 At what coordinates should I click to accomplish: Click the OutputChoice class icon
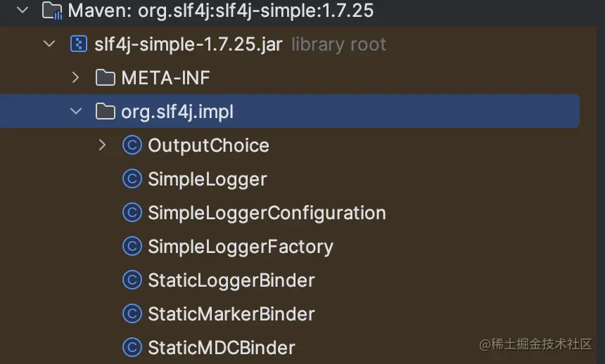tap(132, 145)
